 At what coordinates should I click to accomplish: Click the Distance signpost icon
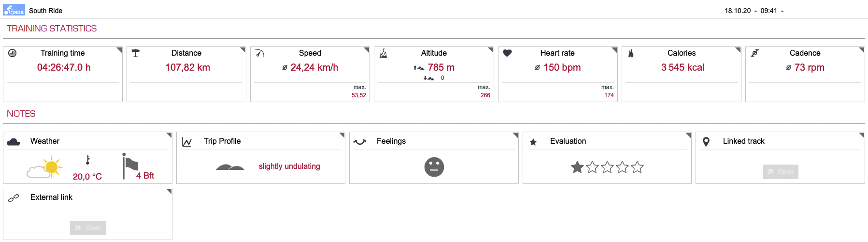tap(136, 53)
